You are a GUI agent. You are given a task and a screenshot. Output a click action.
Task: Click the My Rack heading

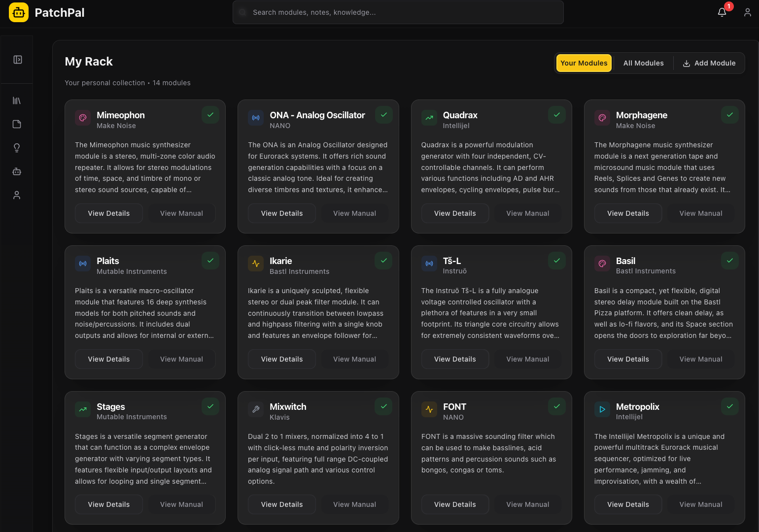coord(89,62)
